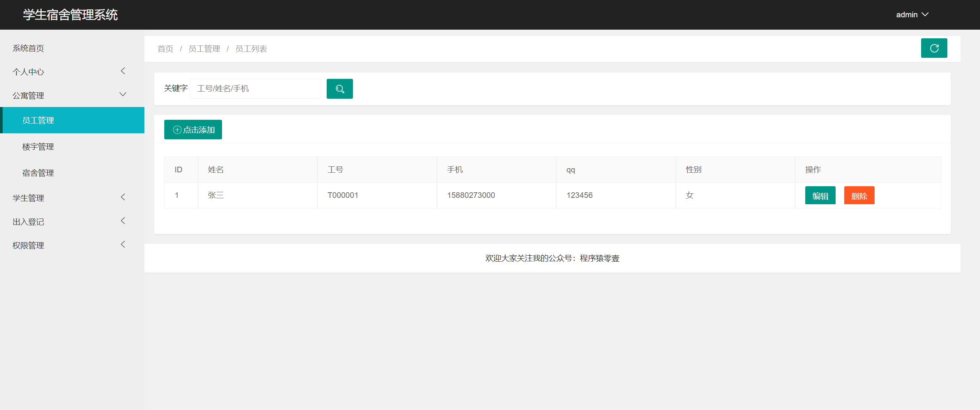This screenshot has height=410, width=980.
Task: Expand the 学生管理 sidebar menu
Action: (x=69, y=197)
